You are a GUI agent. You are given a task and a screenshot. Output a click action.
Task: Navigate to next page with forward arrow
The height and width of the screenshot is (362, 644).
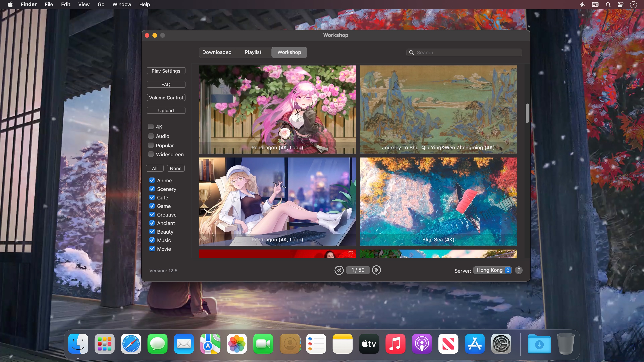376,270
